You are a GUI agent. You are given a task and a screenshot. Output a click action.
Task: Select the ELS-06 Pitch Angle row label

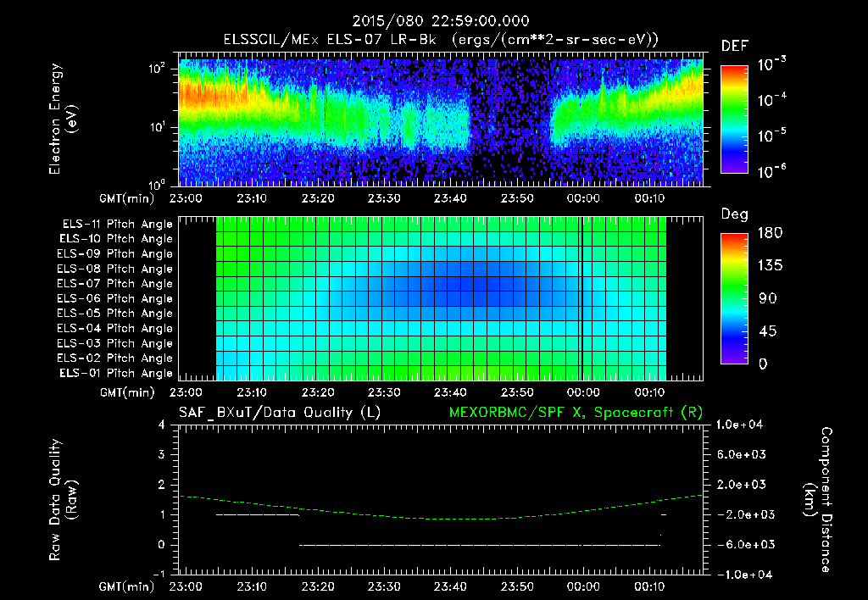[115, 298]
